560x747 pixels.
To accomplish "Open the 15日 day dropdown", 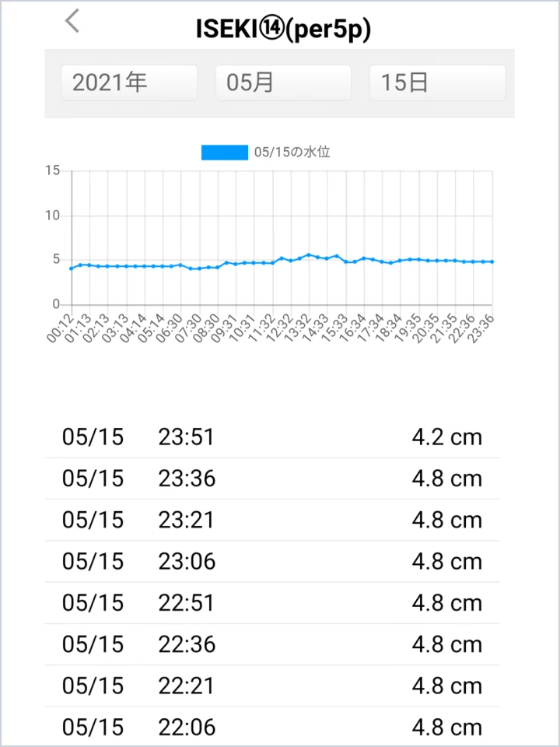I will [437, 82].
